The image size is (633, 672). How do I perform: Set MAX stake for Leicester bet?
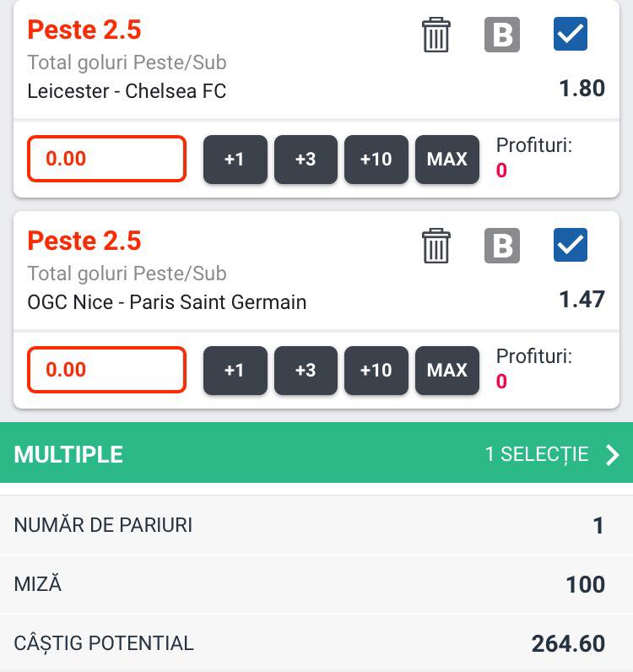pos(447,160)
